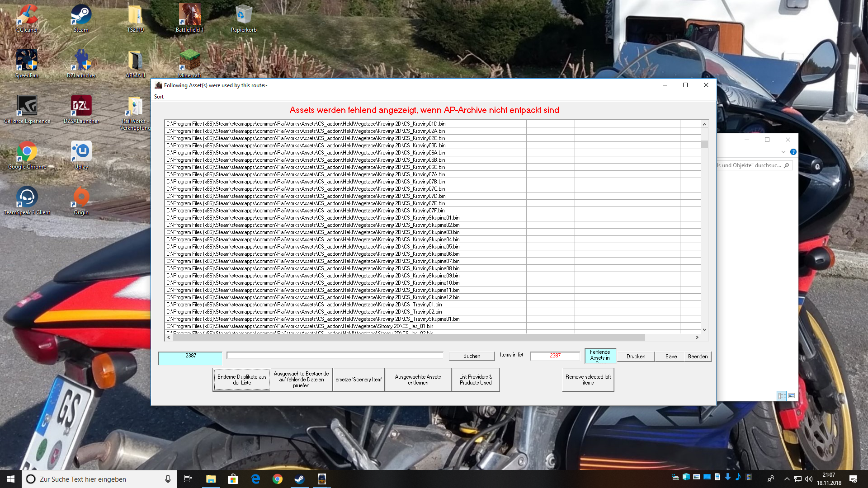This screenshot has width=868, height=488.
Task: Click the search text input field
Action: coord(335,356)
